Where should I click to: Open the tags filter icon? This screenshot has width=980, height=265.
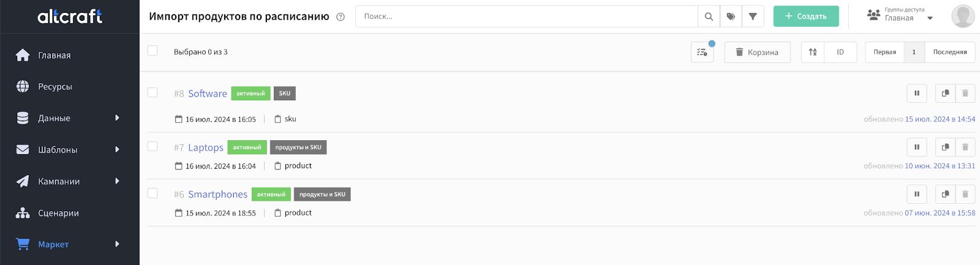click(x=731, y=17)
